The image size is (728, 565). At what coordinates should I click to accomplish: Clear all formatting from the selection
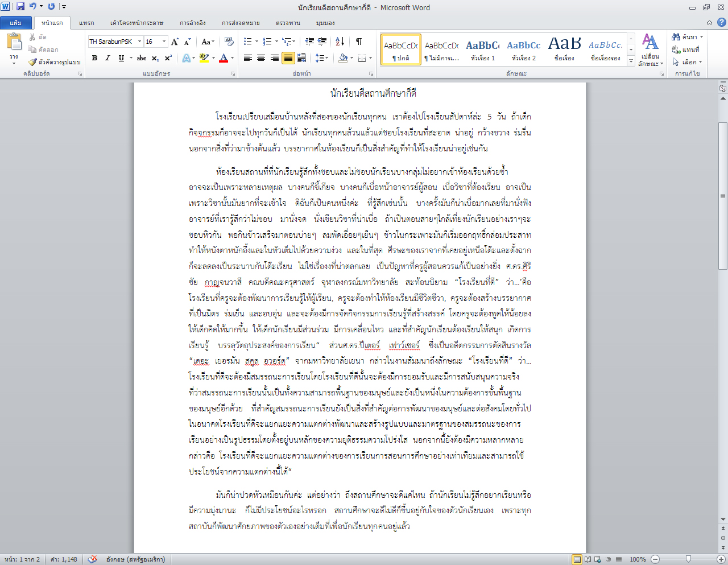(229, 42)
